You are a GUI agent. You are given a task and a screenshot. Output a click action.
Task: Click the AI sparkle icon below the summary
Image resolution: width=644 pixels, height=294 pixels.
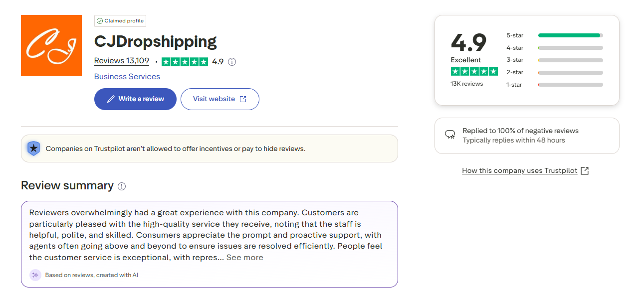[x=35, y=275]
